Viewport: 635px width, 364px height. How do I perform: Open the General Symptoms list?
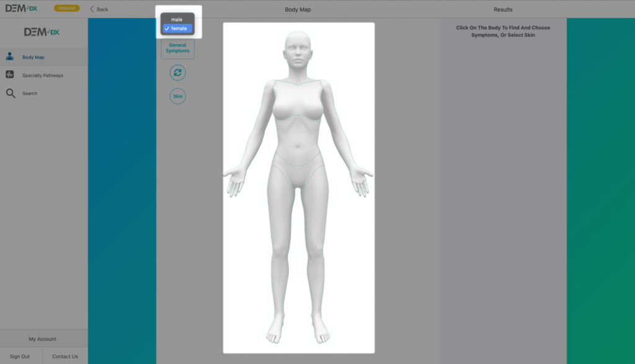(177, 48)
